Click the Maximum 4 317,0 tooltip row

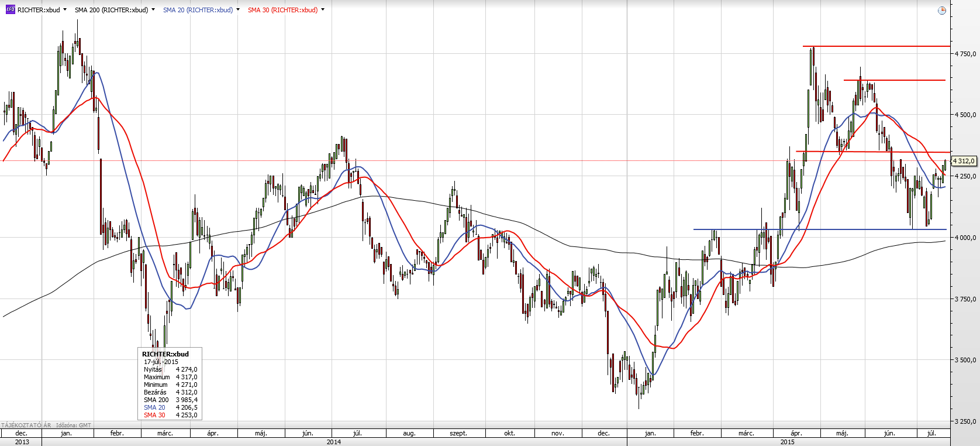[x=171, y=377]
